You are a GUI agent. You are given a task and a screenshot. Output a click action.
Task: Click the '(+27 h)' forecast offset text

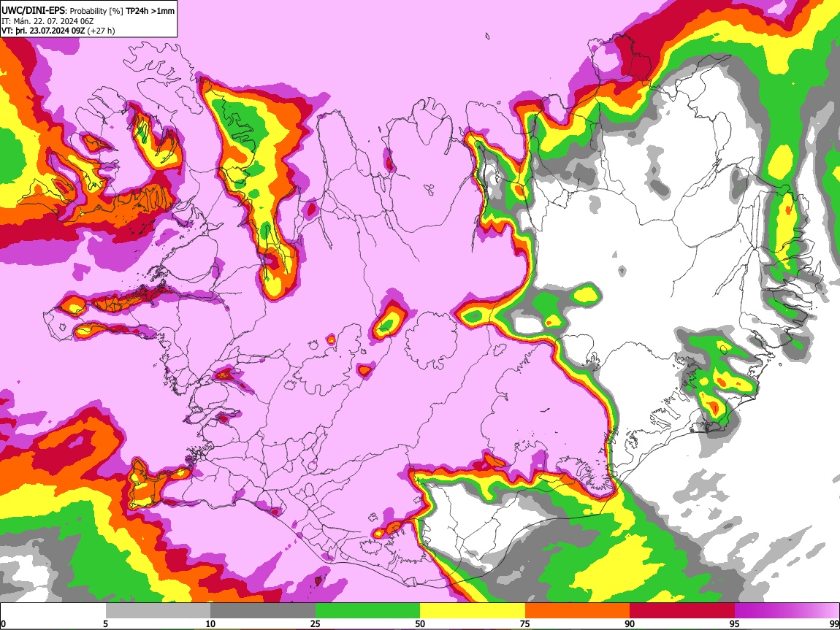point(102,31)
